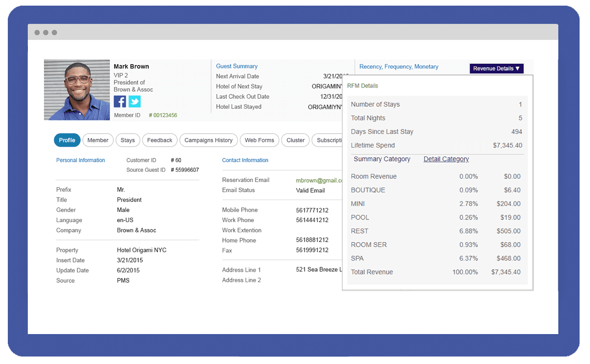
Task: Open the Campaigns History tab
Action: [x=208, y=140]
